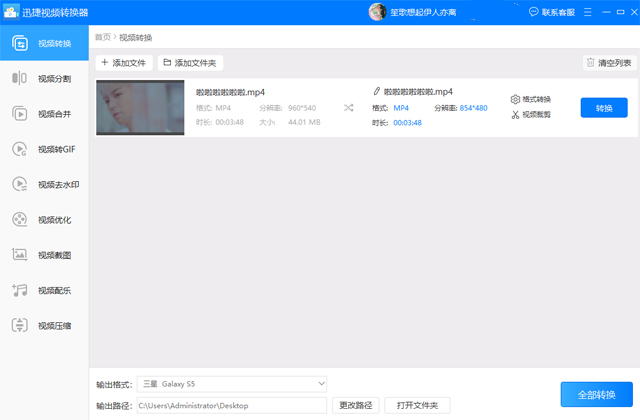The image size is (640, 420).
Task: Click the pencil rename icon
Action: 376,91
